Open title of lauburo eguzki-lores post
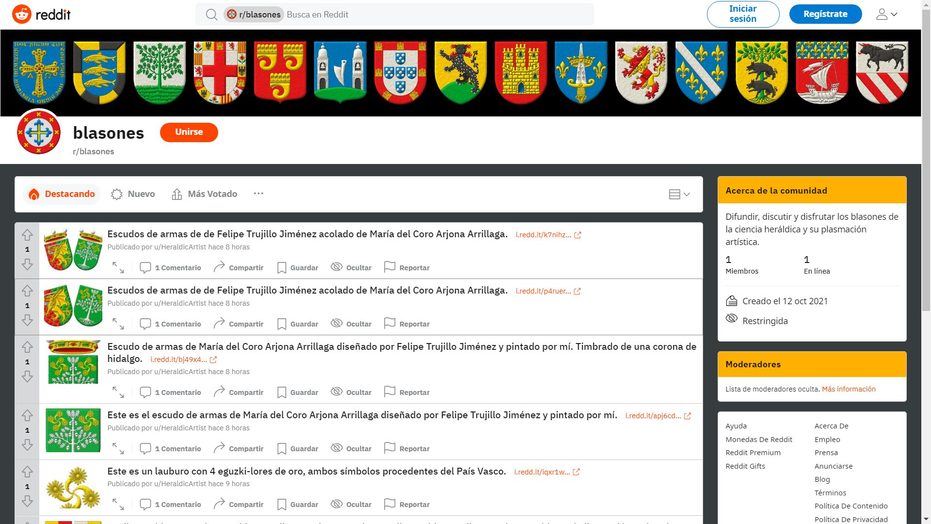Viewport: 931px width, 524px height. 306,471
